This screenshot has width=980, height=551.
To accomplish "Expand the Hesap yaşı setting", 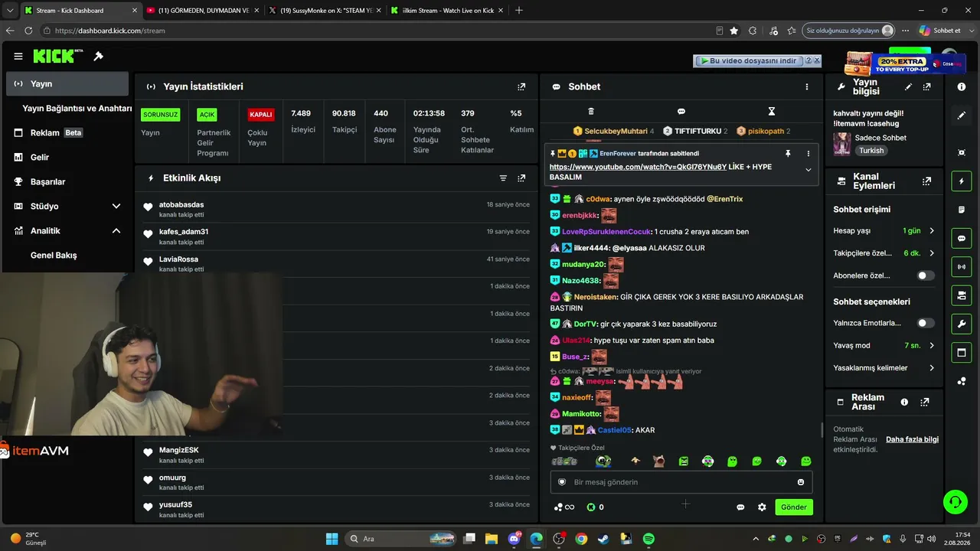I will (931, 231).
